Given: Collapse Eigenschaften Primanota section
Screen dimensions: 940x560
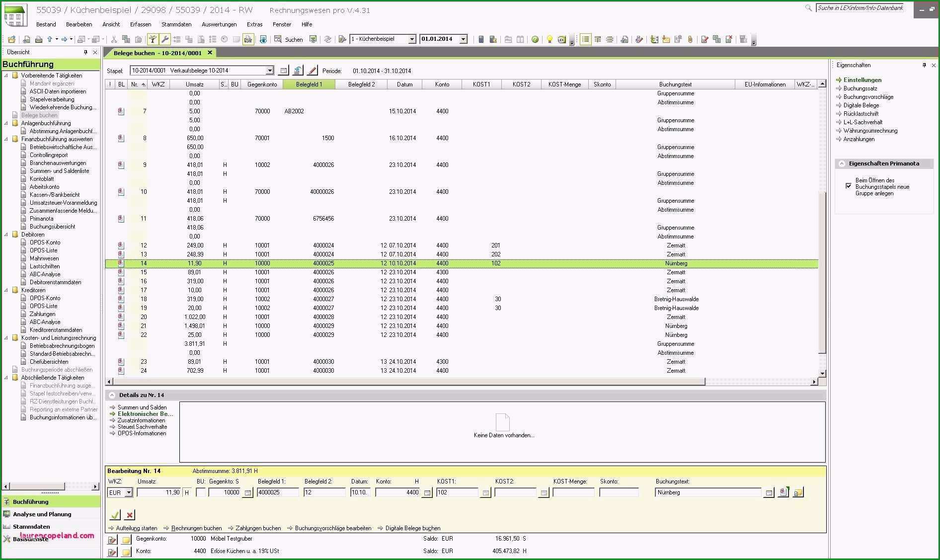Looking at the screenshot, I should pos(842,163).
